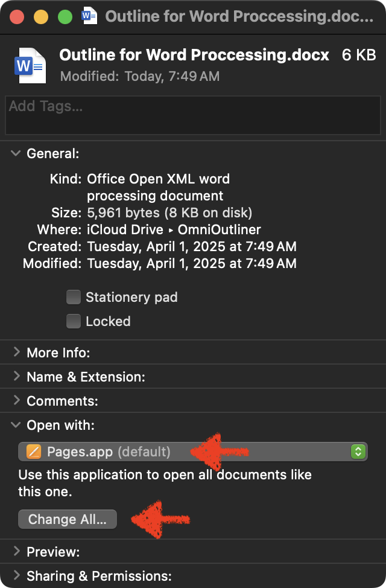Viewport: 386px width, 588px height.
Task: Expand the More Info section
Action: [x=16, y=353]
